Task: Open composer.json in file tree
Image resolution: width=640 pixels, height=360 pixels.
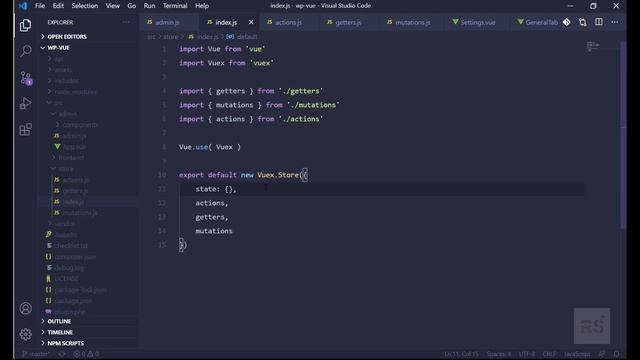Action: 75,257
